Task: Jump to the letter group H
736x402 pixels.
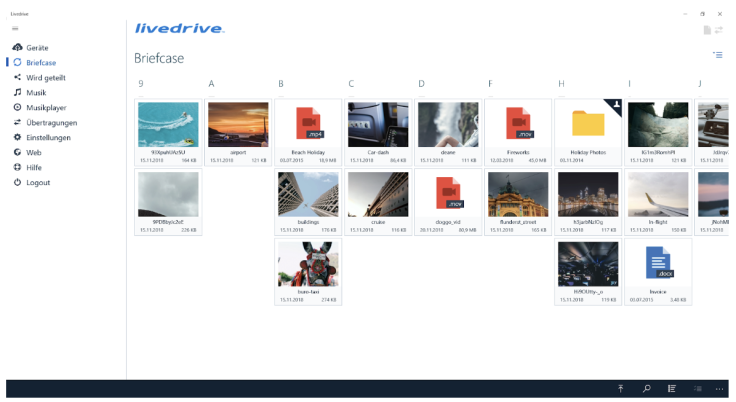Action: 561,84
